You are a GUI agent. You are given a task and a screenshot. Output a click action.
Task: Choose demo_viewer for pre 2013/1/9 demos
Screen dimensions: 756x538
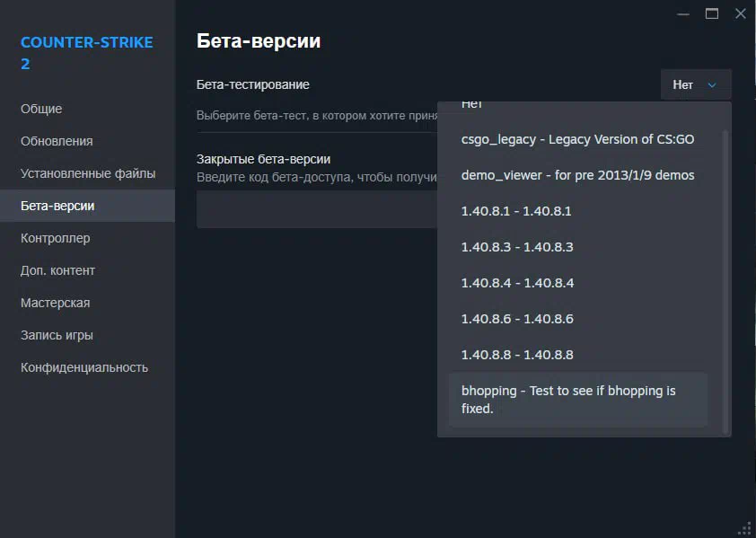pyautogui.click(x=578, y=174)
